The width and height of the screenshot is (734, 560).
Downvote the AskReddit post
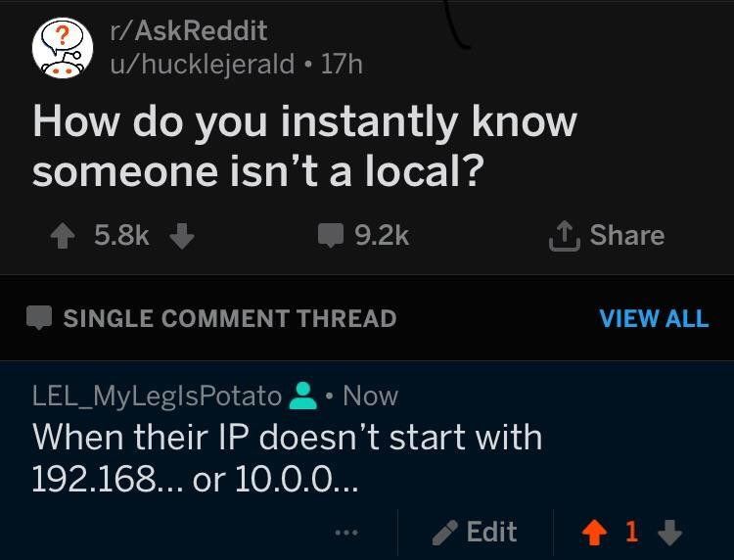click(182, 236)
